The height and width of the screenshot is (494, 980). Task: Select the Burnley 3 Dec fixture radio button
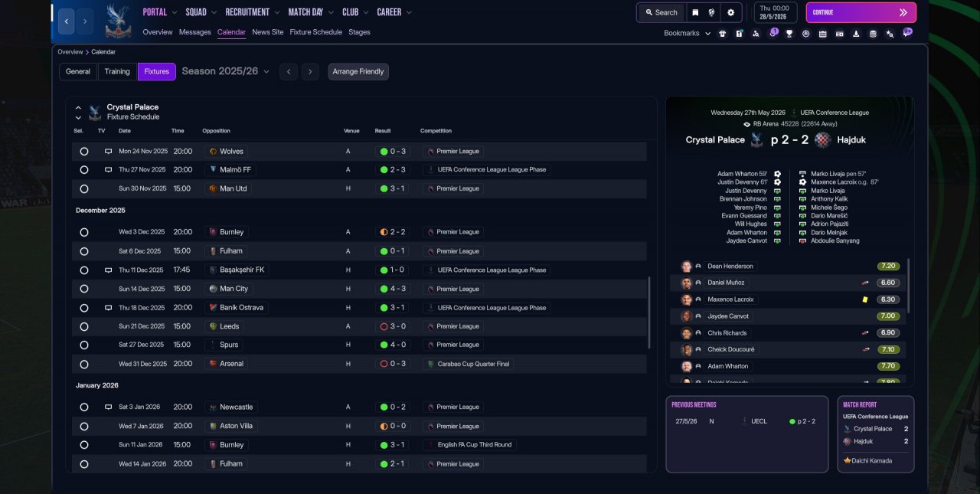[84, 232]
